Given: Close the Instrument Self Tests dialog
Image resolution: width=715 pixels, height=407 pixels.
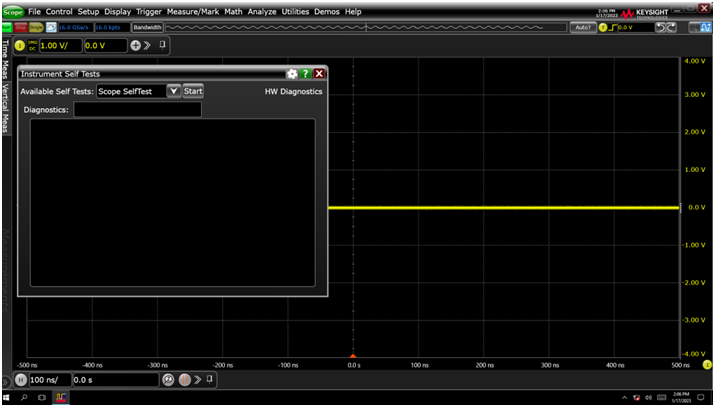Looking at the screenshot, I should 319,74.
